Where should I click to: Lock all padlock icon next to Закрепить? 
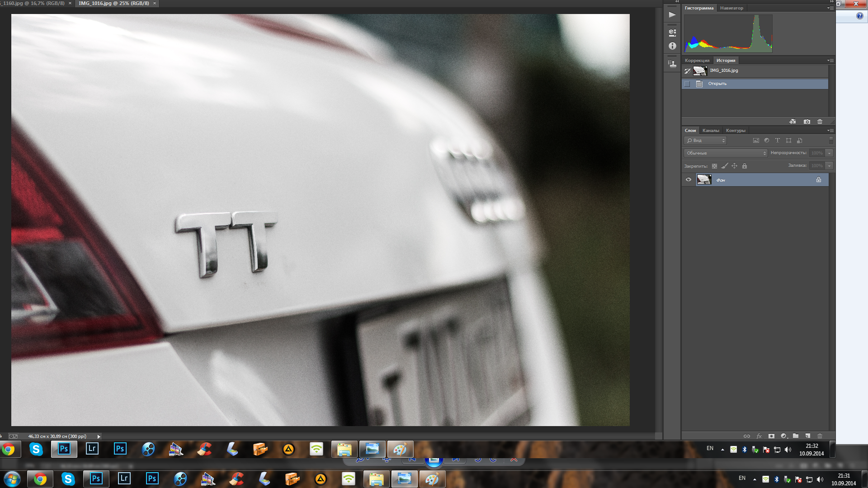[x=745, y=166]
